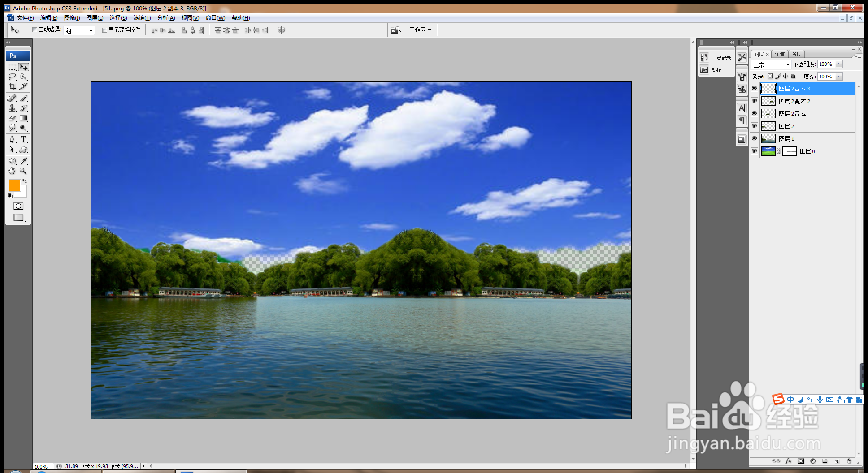Select the Gradient tool
Image resolution: width=868 pixels, height=473 pixels.
tap(24, 118)
